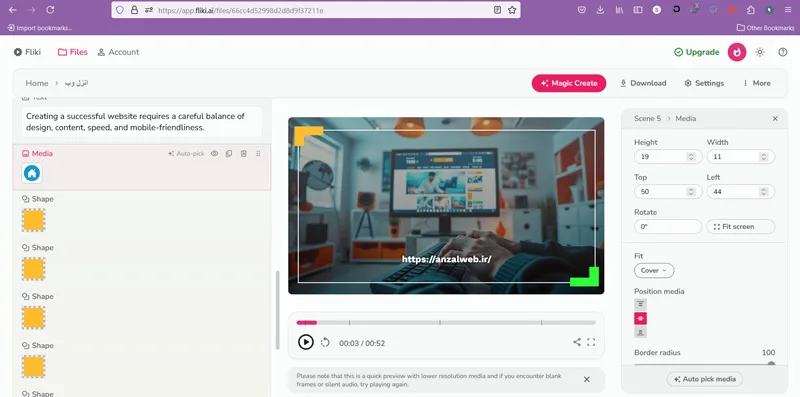Click the Download button
Screen dimensions: 800x397
point(643,83)
